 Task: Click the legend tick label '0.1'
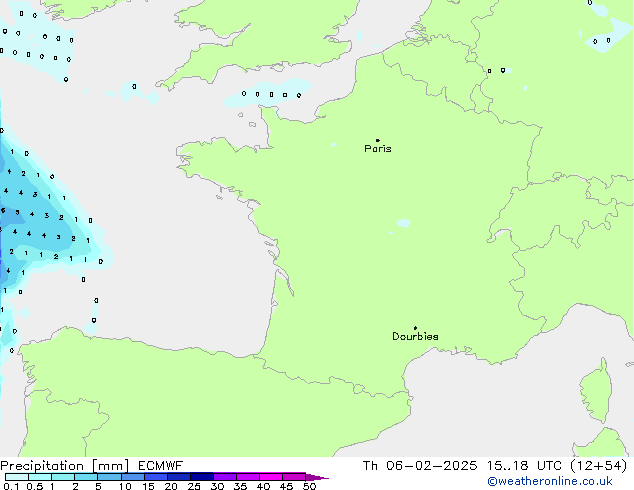11,486
